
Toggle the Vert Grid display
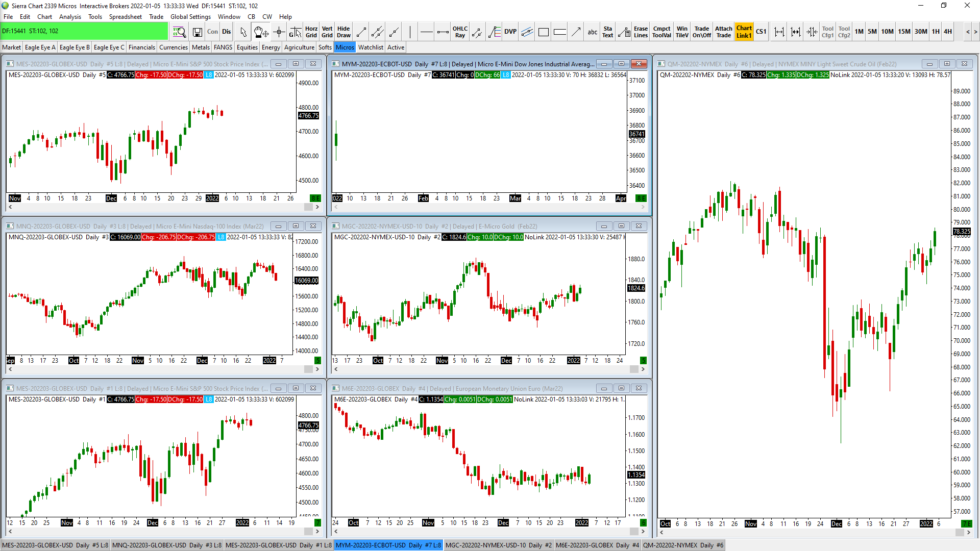(x=327, y=32)
